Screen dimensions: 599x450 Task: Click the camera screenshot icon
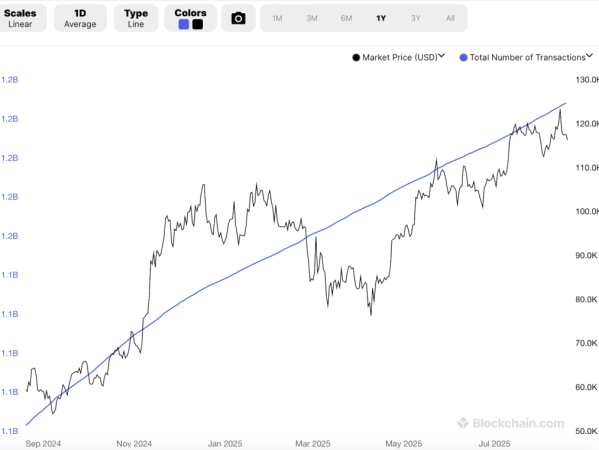[238, 18]
